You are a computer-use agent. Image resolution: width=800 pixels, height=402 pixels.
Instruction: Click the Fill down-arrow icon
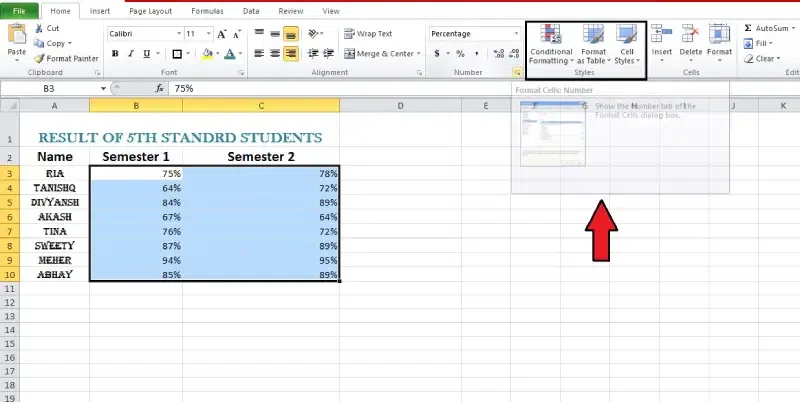(748, 43)
